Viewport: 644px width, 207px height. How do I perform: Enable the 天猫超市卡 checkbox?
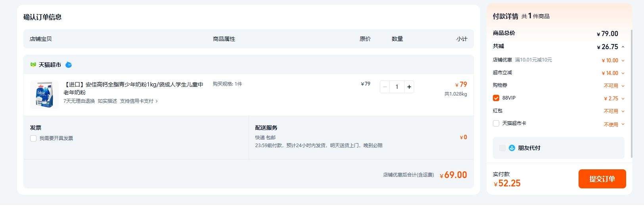point(496,123)
